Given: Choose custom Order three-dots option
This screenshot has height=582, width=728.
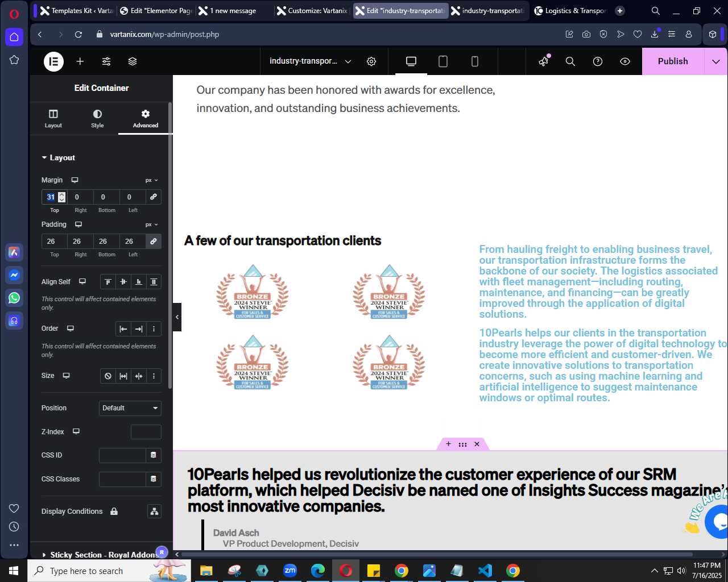Looking at the screenshot, I should pos(154,329).
